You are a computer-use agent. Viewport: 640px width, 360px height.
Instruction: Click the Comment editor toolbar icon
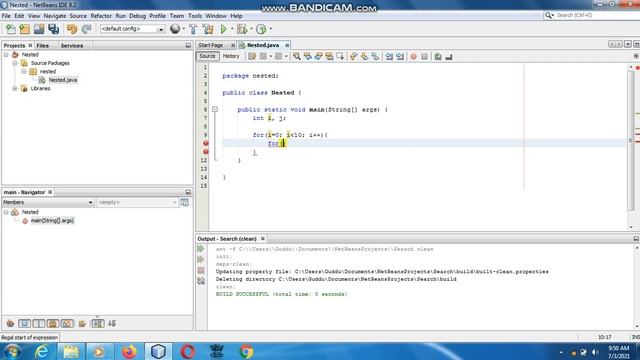pyautogui.click(x=438, y=56)
